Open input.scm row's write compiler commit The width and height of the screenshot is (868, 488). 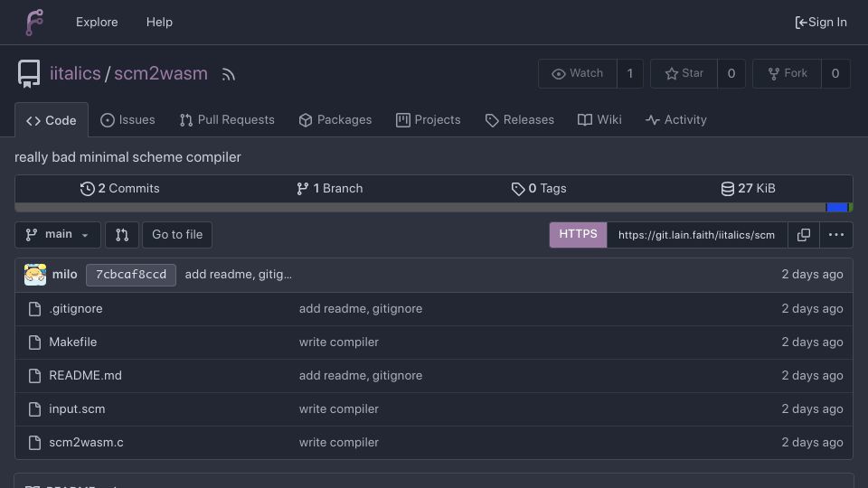[339, 409]
